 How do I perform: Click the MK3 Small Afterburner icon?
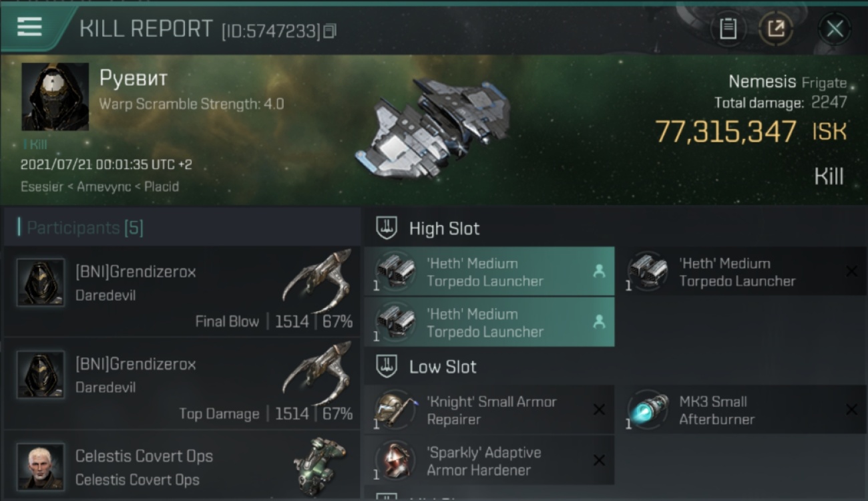tap(648, 409)
